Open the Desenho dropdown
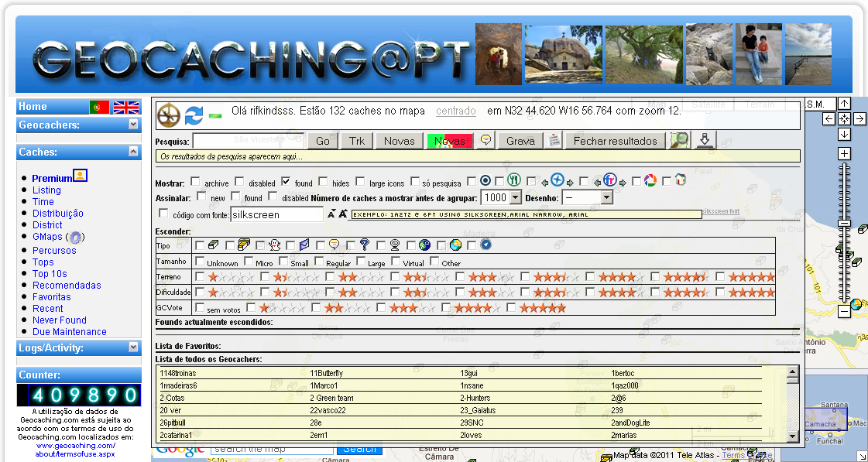The image size is (868, 462). click(x=587, y=197)
